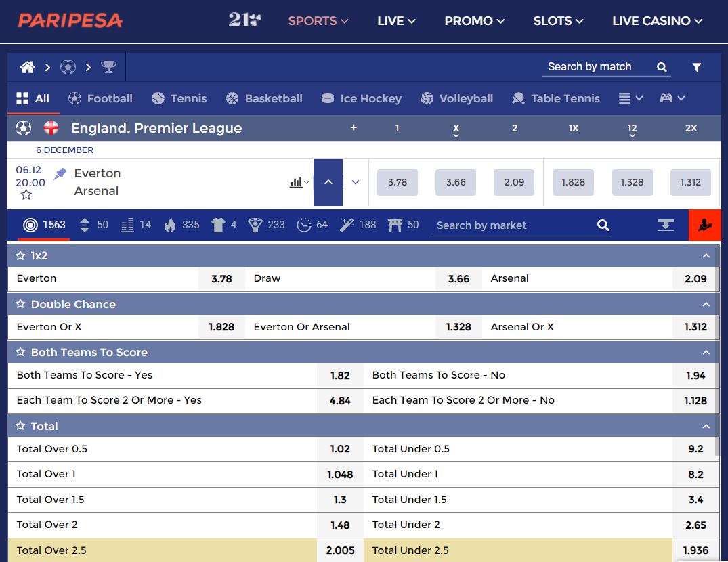
Task: Switch to the Football sport tab
Action: (100, 98)
